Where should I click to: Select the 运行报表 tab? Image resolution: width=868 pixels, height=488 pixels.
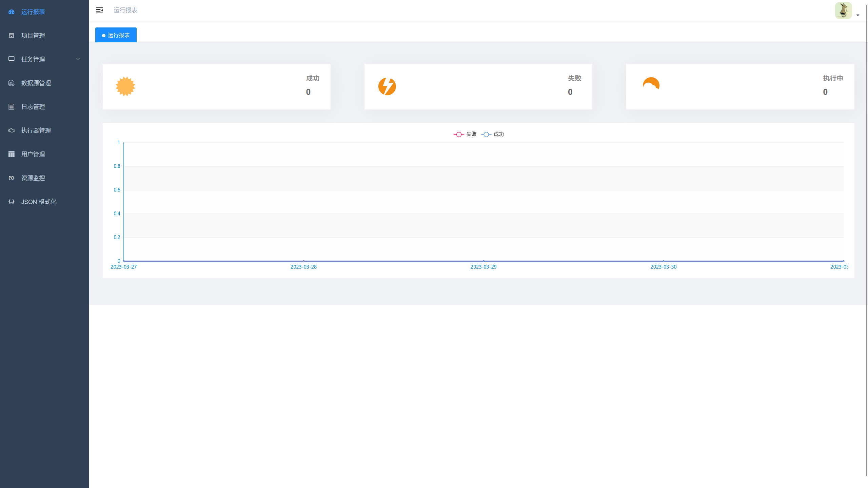(x=116, y=35)
